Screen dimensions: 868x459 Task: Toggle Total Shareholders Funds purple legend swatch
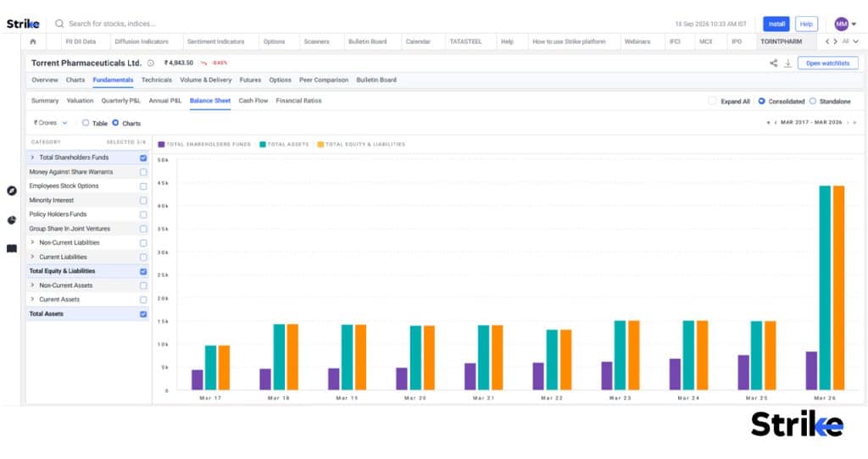(161, 144)
